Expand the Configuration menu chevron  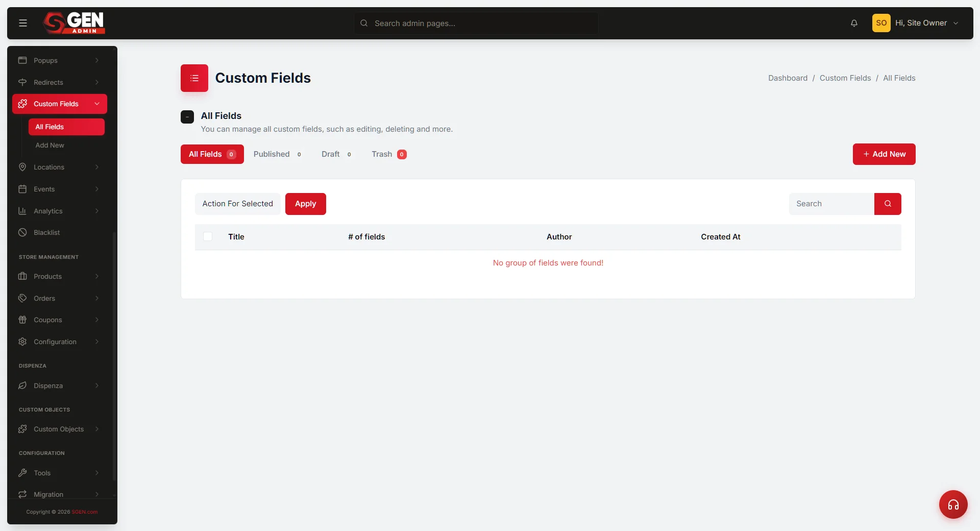tap(97, 342)
